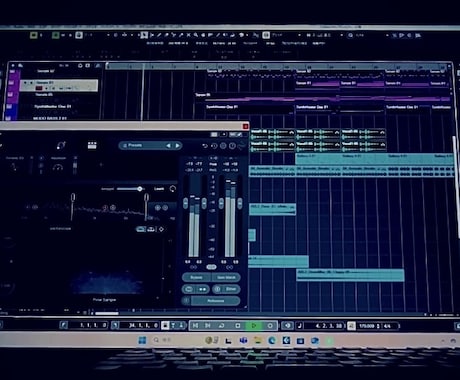Click the Learn button

(x=159, y=189)
